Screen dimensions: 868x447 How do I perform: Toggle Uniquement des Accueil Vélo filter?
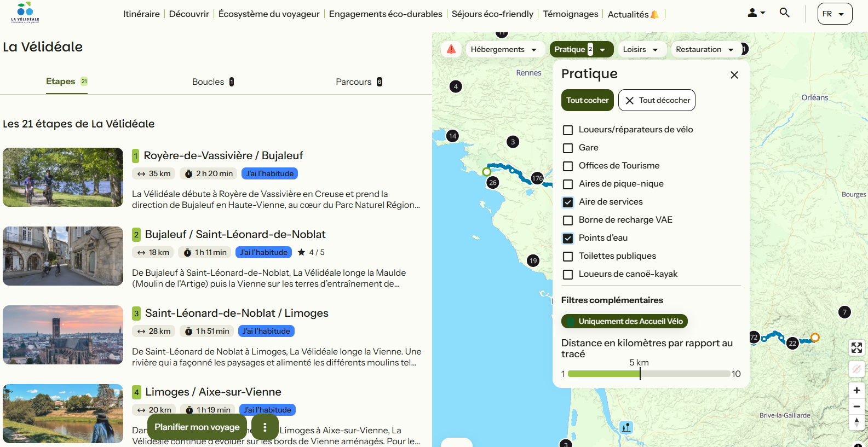(624, 321)
